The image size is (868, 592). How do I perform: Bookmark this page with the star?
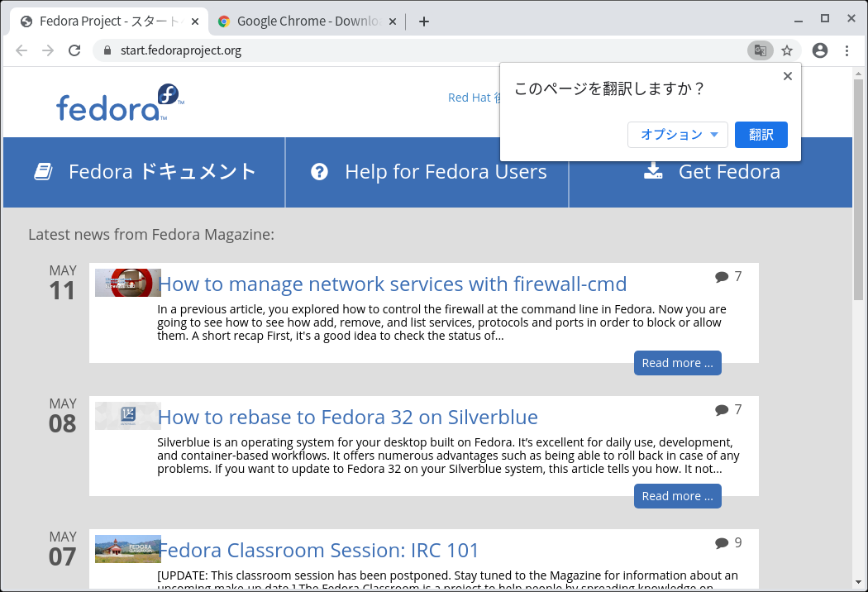click(787, 50)
